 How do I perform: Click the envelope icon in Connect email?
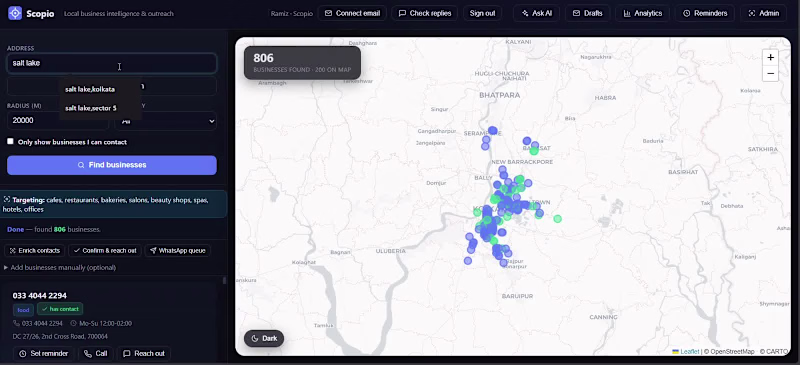point(328,13)
